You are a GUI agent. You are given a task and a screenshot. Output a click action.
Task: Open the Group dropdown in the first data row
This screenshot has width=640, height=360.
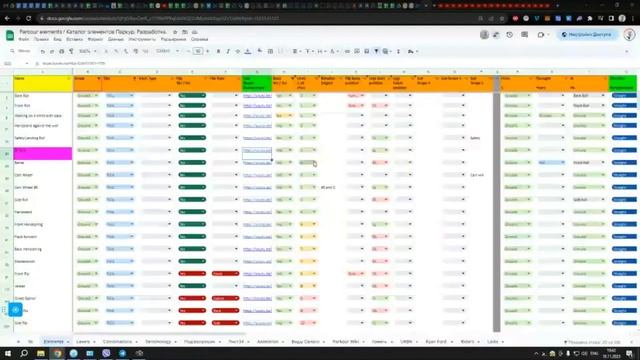tap(87, 96)
